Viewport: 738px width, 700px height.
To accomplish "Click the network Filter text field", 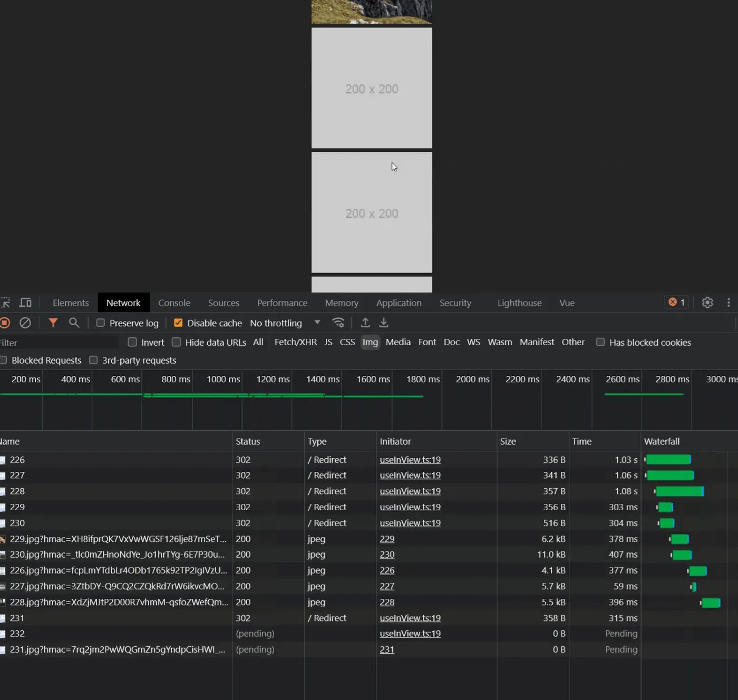I will [59, 343].
